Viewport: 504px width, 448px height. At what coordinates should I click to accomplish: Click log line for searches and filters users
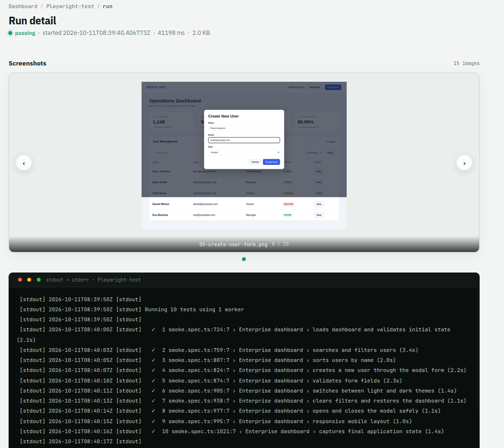coord(219,350)
